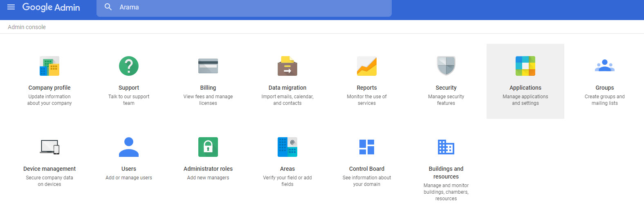Viewport: 644px width, 224px height.
Task: Click the Data migration box icon
Action: coord(287,66)
